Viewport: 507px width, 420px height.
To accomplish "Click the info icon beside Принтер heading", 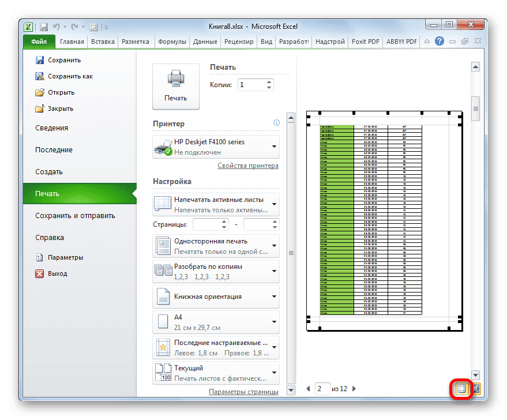I will [x=276, y=122].
